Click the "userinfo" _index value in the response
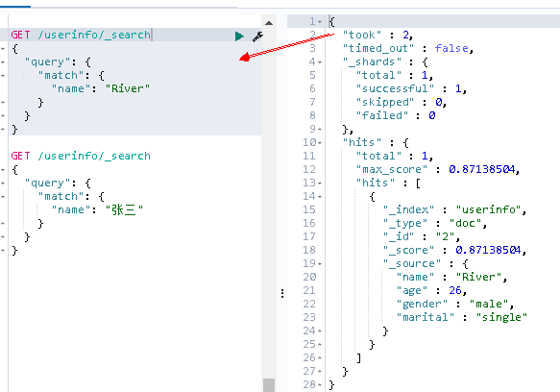This screenshot has width=560, height=392. [489, 209]
